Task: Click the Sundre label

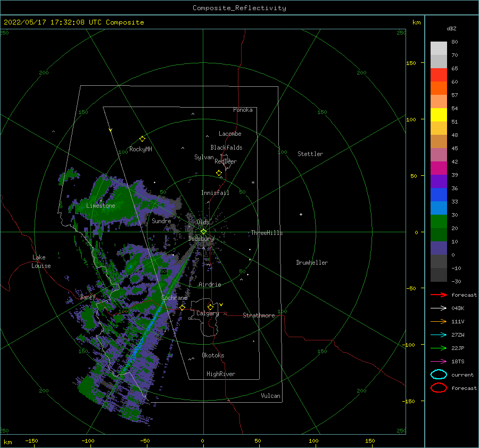Action: 161,221
